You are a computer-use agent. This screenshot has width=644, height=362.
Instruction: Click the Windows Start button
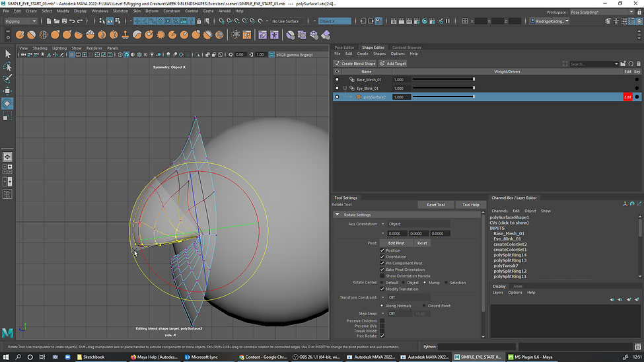(6, 357)
